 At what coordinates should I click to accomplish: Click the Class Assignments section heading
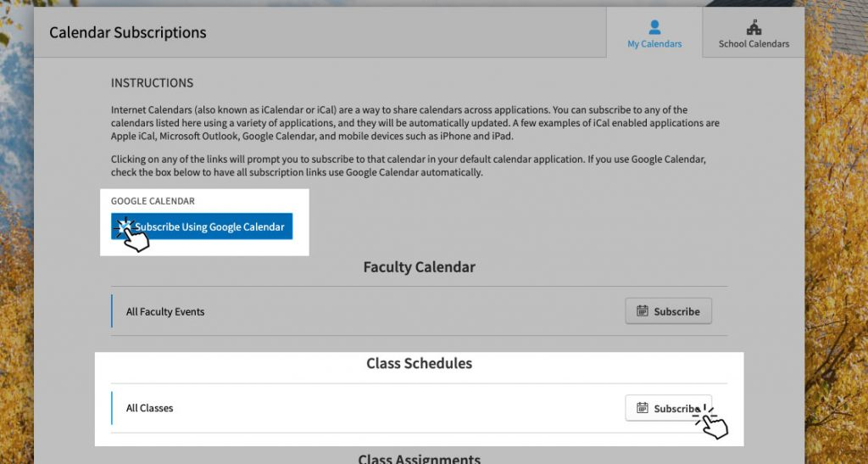click(419, 458)
